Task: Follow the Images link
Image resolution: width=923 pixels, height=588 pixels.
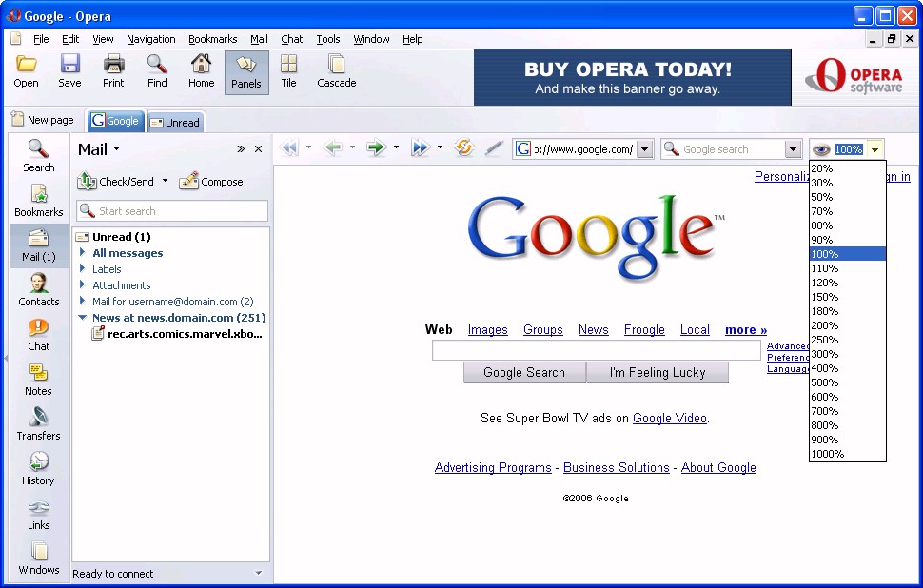Action: [487, 329]
